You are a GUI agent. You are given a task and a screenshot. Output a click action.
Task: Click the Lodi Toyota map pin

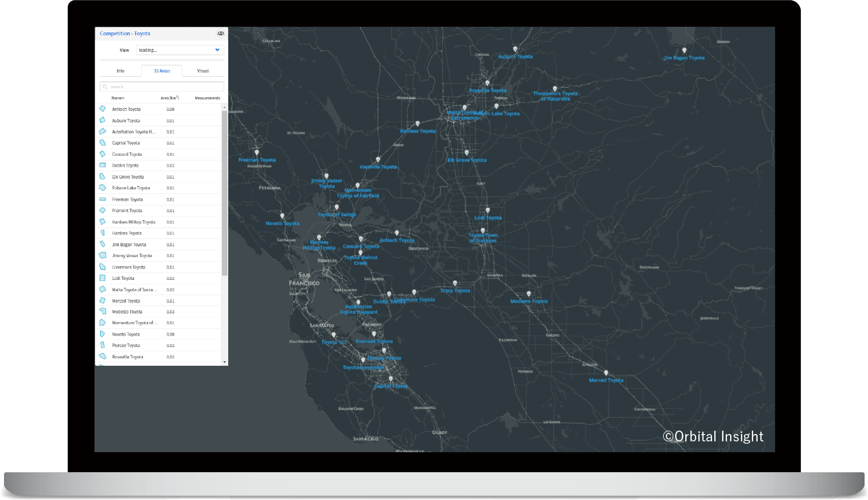click(488, 210)
